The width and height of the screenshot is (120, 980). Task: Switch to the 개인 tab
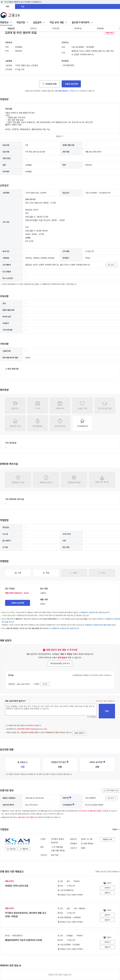(x=8, y=6)
